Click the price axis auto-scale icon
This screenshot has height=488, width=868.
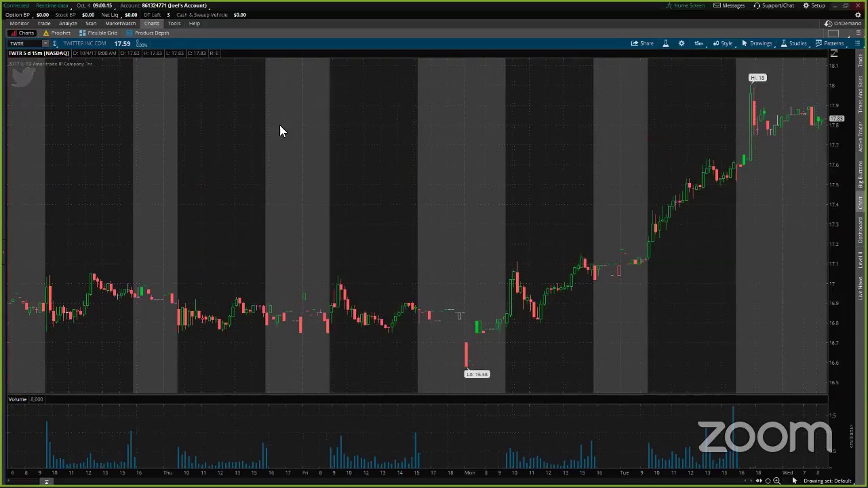tap(834, 54)
